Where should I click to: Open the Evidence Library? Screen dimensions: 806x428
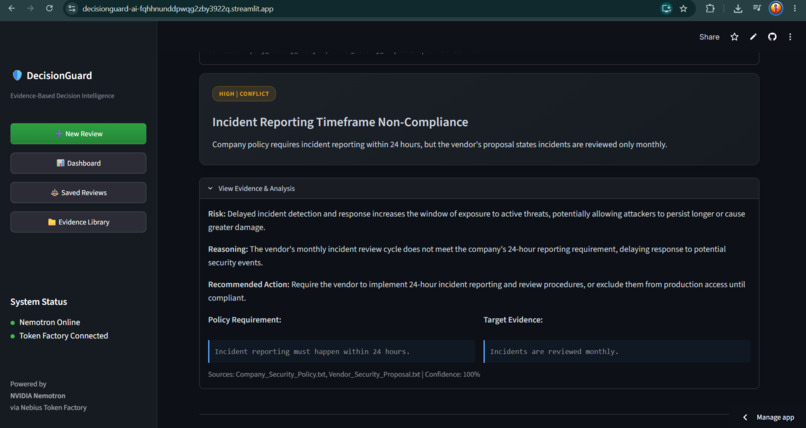point(78,222)
